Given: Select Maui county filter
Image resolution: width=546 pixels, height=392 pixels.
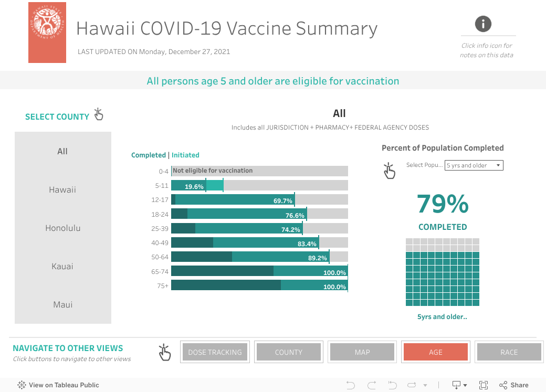Looking at the screenshot, I should [62, 305].
